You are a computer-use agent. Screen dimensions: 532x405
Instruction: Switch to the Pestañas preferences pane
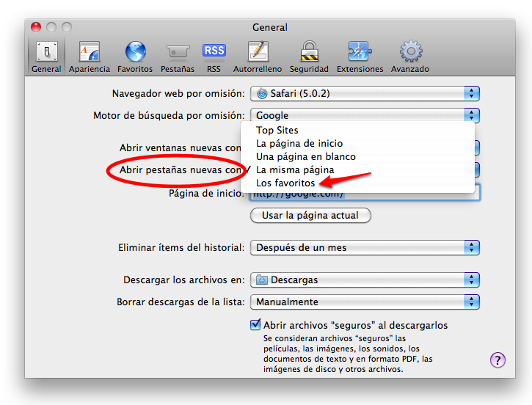click(178, 56)
